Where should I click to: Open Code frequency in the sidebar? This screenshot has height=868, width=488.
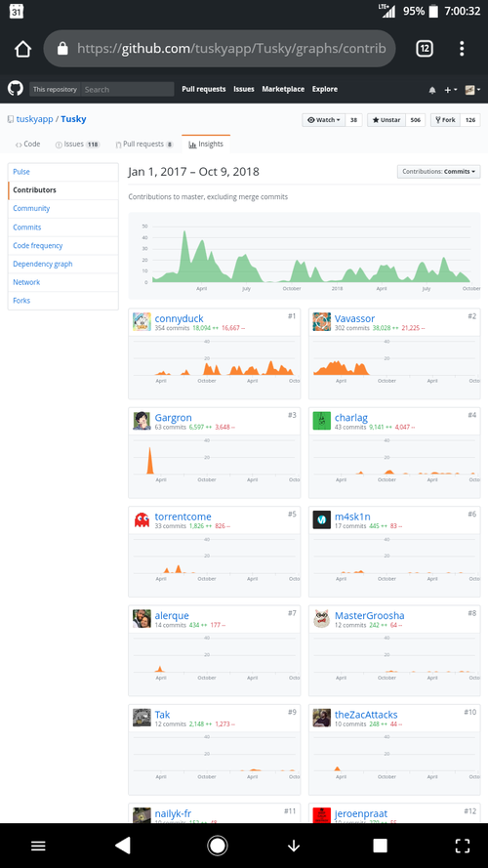pos(63,246)
